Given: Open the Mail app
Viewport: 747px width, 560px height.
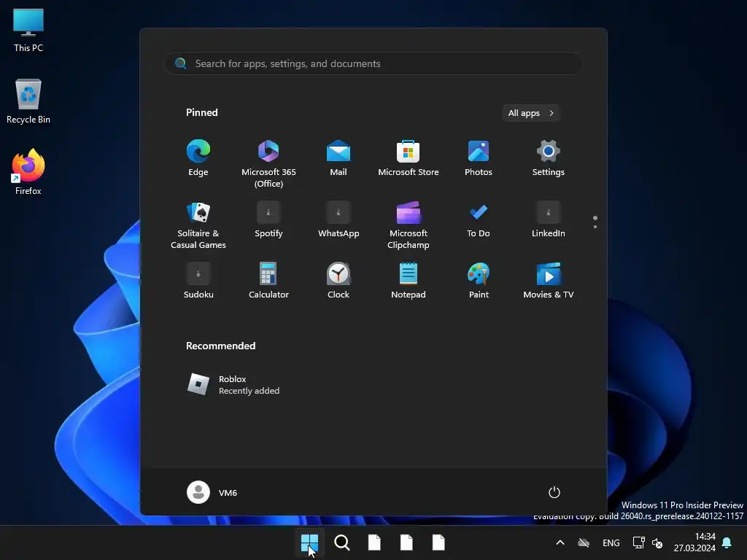Looking at the screenshot, I should pos(338,158).
